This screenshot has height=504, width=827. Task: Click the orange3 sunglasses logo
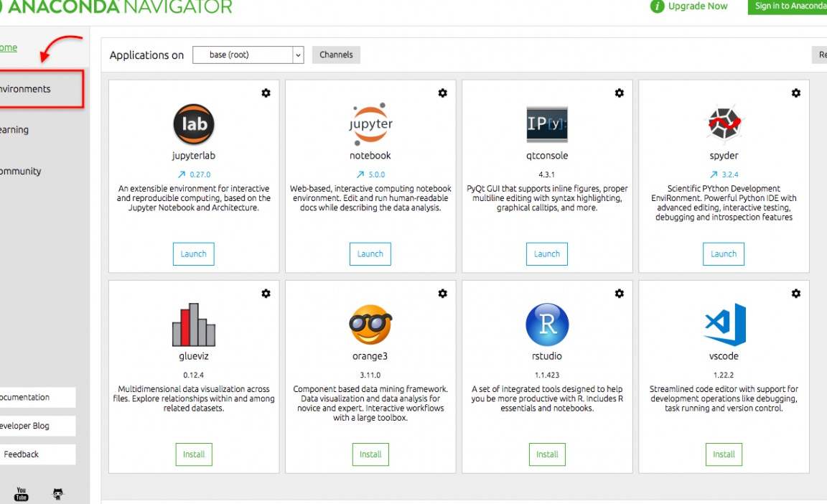point(370,325)
